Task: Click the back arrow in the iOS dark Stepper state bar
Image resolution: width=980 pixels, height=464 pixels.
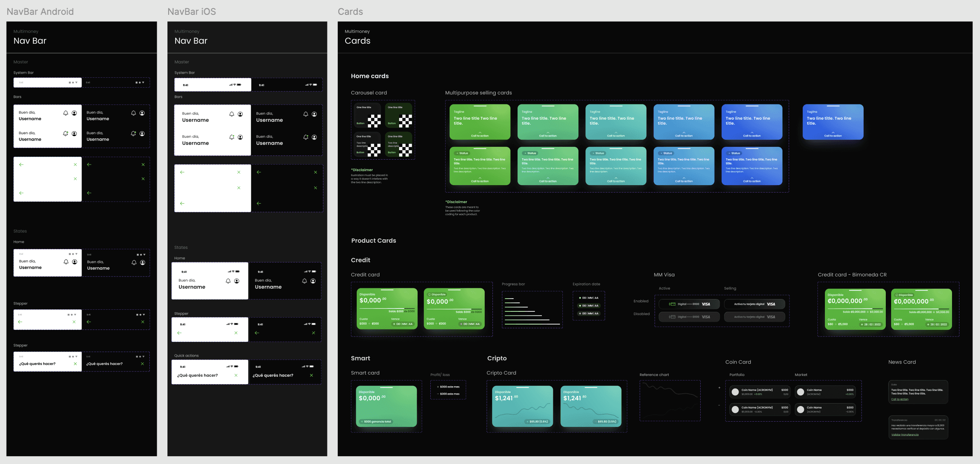Action: coord(257,333)
